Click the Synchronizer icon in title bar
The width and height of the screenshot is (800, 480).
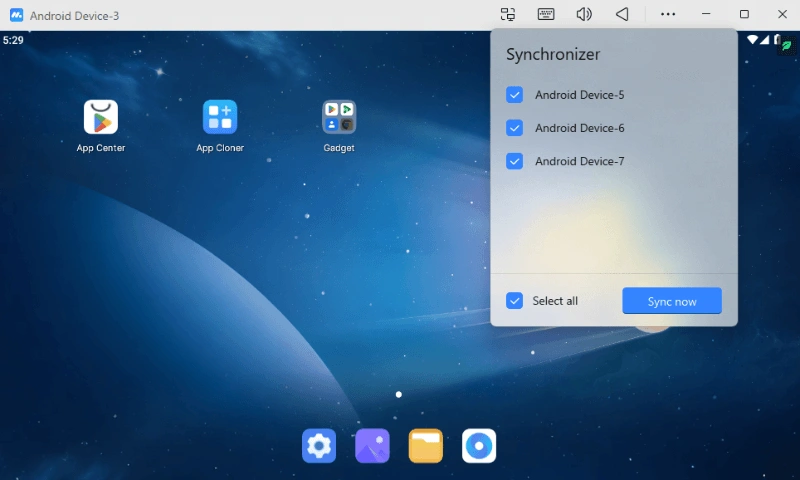508,14
